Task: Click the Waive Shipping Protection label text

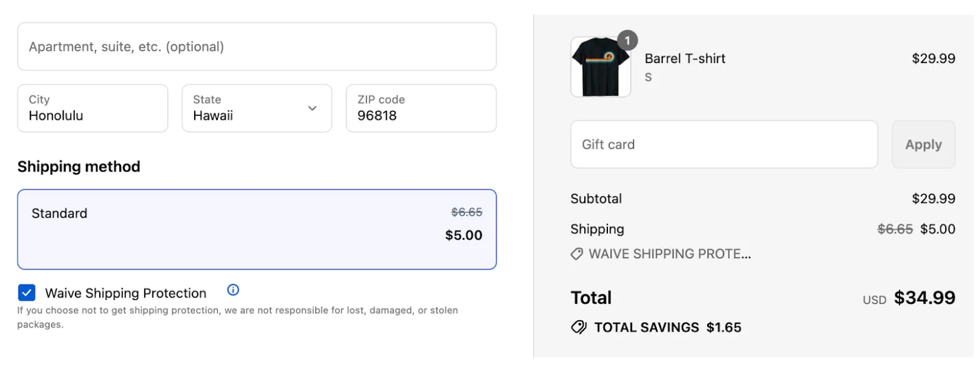Action: click(125, 293)
